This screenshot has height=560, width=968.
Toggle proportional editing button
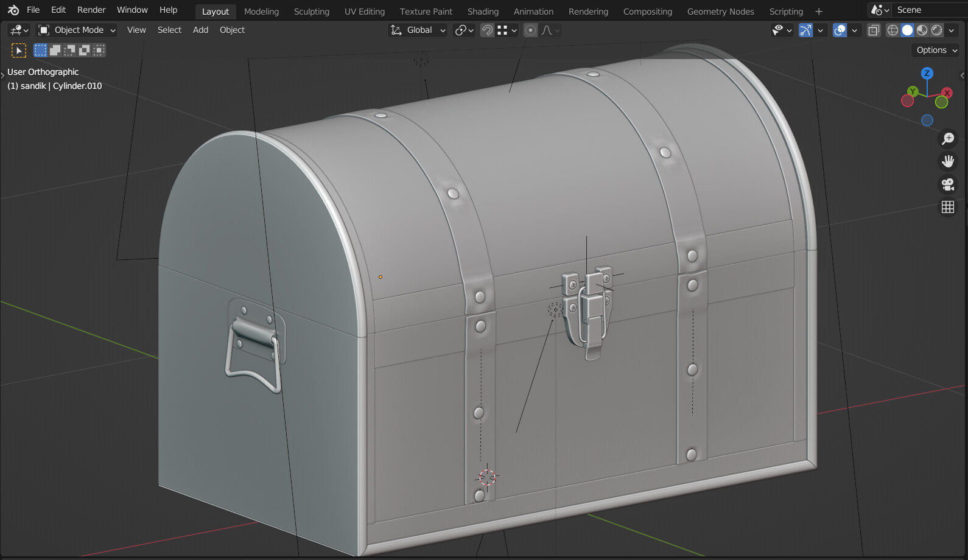pyautogui.click(x=530, y=30)
